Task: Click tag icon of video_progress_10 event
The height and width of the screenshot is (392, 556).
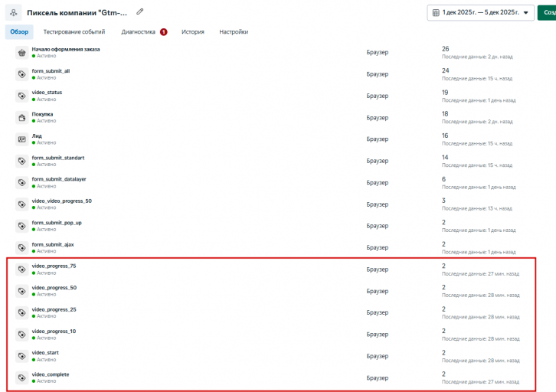Action: pos(22,335)
